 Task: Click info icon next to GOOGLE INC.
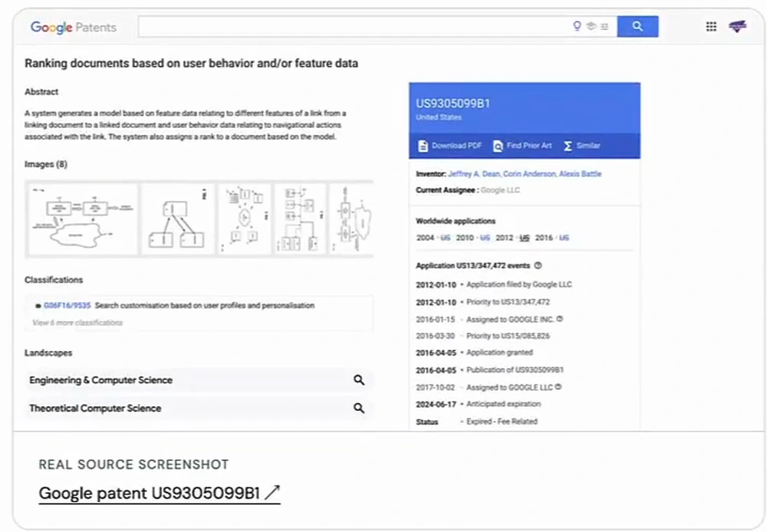click(560, 319)
